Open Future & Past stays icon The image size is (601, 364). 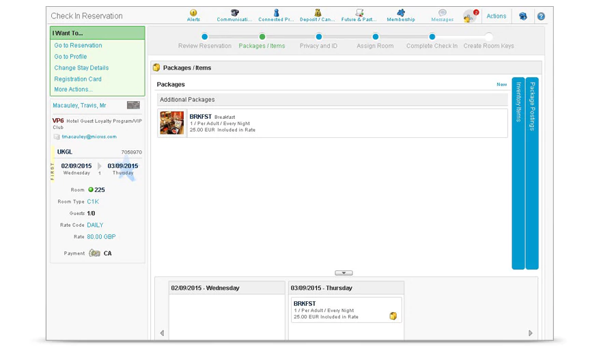coord(359,14)
